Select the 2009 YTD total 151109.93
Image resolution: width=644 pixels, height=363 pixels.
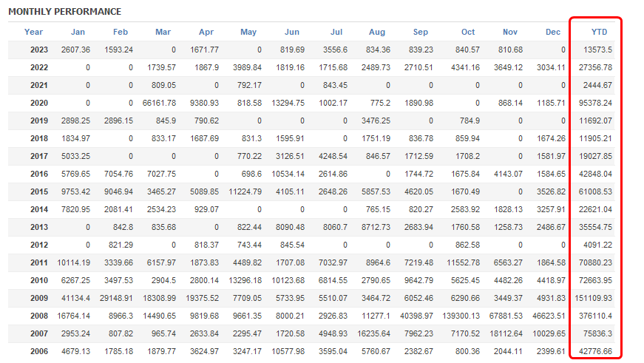pyautogui.click(x=593, y=297)
